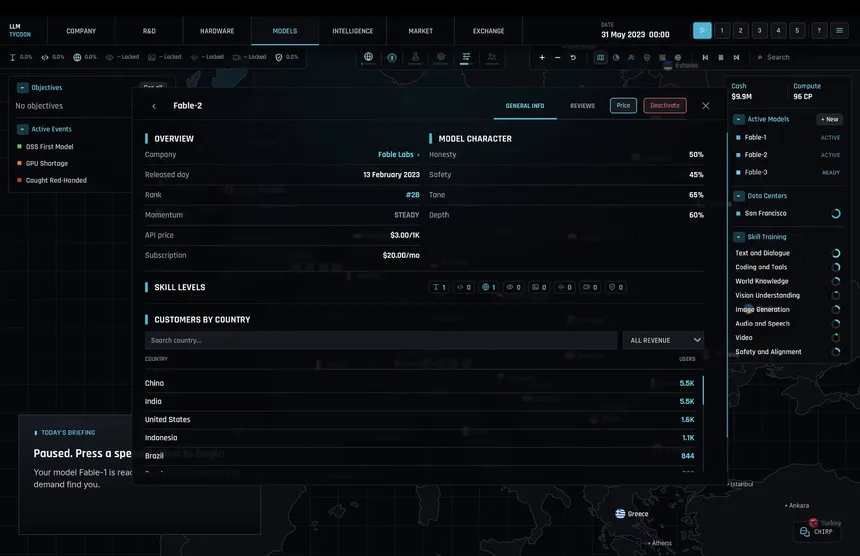Collapse the Active Events section
The height and width of the screenshot is (556, 860).
pyautogui.click(x=22, y=129)
